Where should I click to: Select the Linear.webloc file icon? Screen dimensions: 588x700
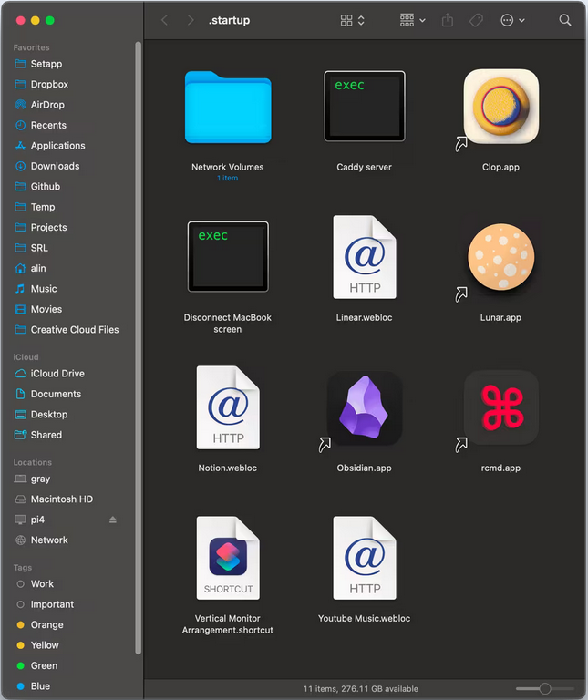(x=365, y=257)
